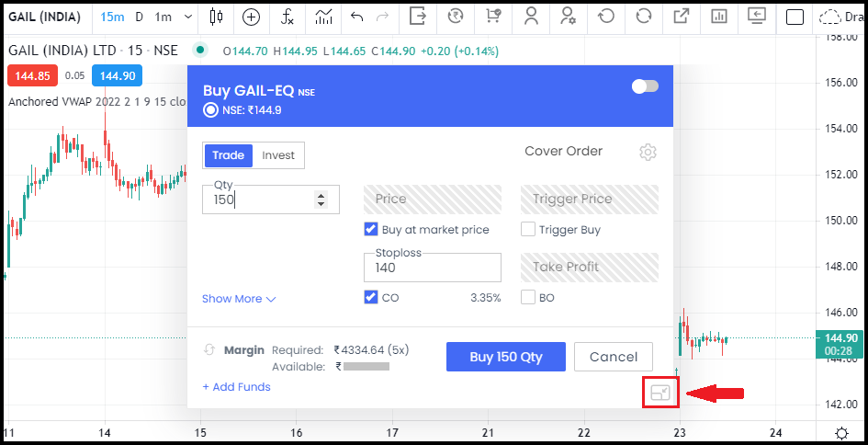This screenshot has width=868, height=445.
Task: Click the GAIL (INDIA) symbol search
Action: [44, 17]
